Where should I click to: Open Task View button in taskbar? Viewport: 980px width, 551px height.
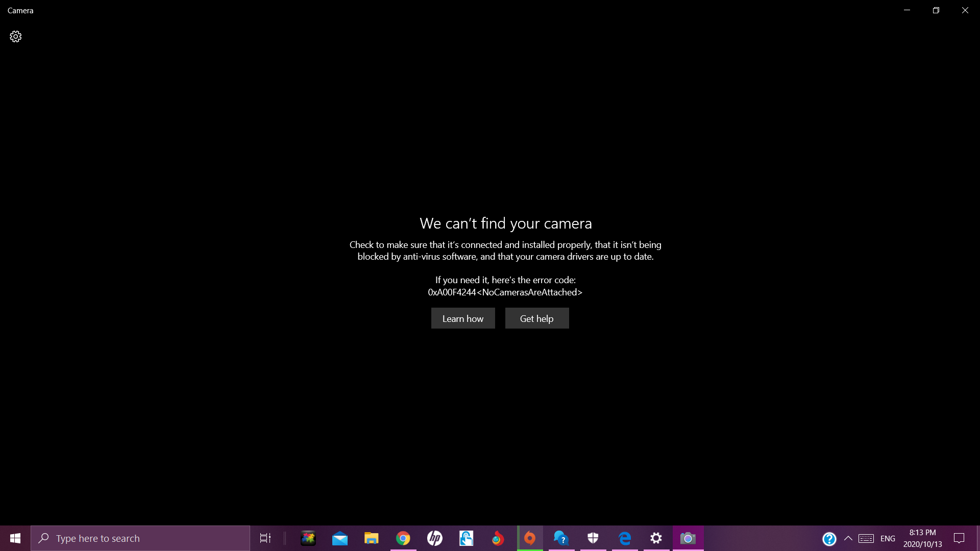click(x=265, y=538)
